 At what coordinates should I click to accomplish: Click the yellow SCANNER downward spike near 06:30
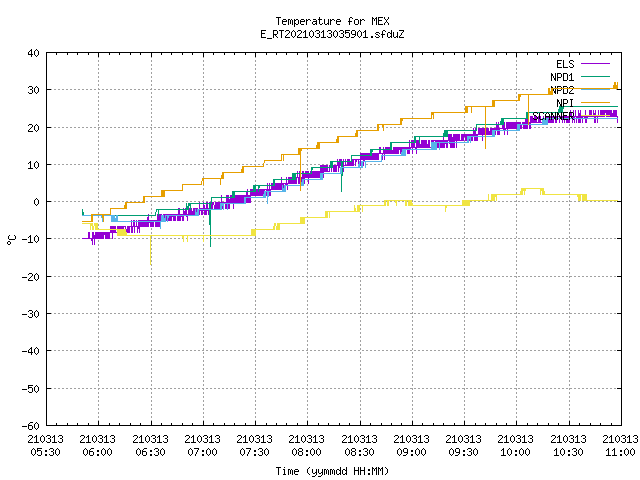151,251
